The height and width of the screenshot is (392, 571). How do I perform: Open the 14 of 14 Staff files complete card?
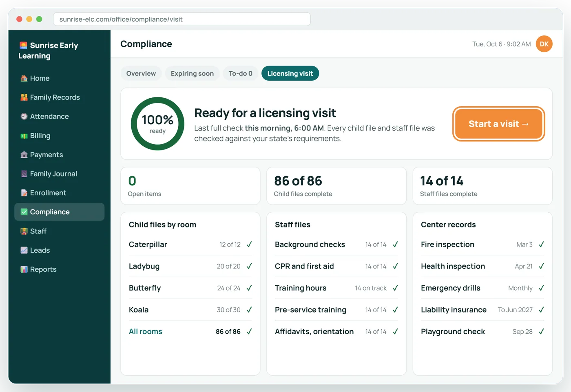[x=482, y=186]
